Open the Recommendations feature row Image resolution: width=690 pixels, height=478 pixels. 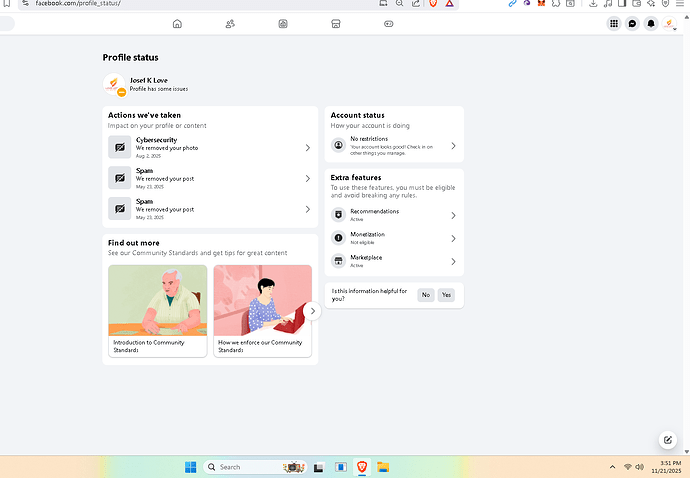pyautogui.click(x=394, y=215)
